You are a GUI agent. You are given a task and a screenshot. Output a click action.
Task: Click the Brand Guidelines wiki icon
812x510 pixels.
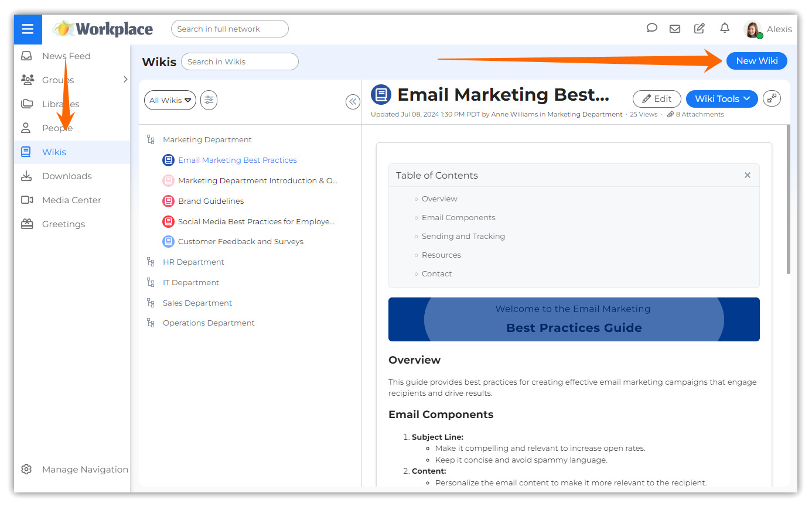pos(168,201)
